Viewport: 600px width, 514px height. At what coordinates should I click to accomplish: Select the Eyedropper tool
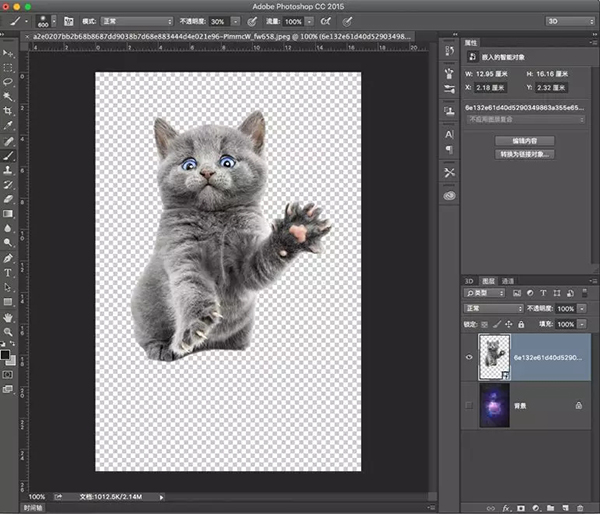point(8,127)
